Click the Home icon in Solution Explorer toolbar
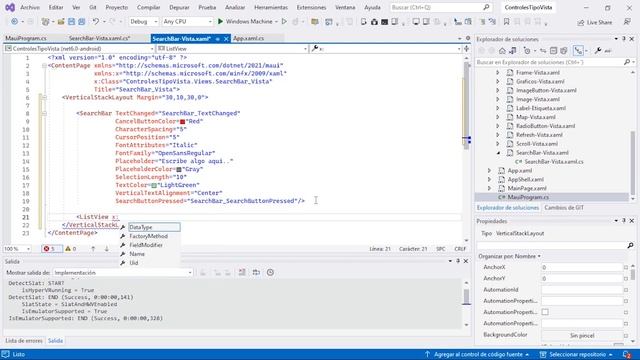The image size is (640, 360). tap(502, 51)
